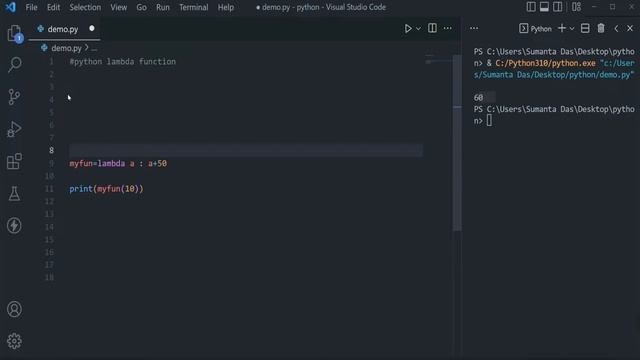Viewport: 640px width, 360px height.
Task: Open the View menu
Action: [x=118, y=7]
